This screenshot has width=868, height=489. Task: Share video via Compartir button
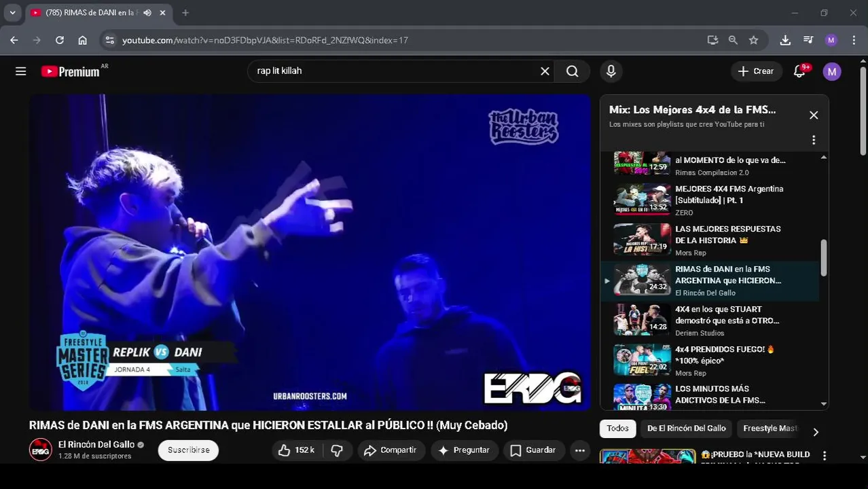pyautogui.click(x=391, y=450)
